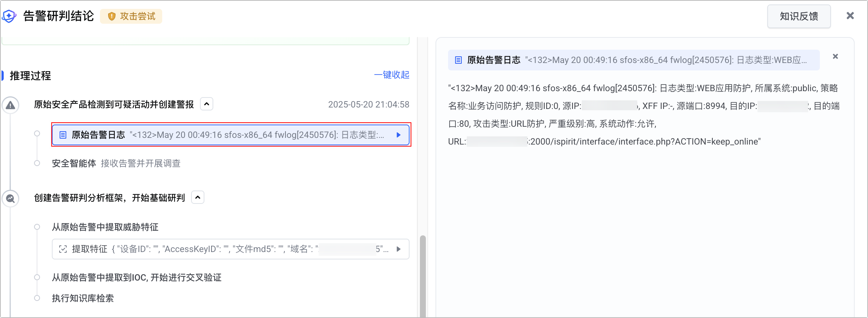Click the 推理过程 section title
868x318 pixels.
tap(30, 76)
